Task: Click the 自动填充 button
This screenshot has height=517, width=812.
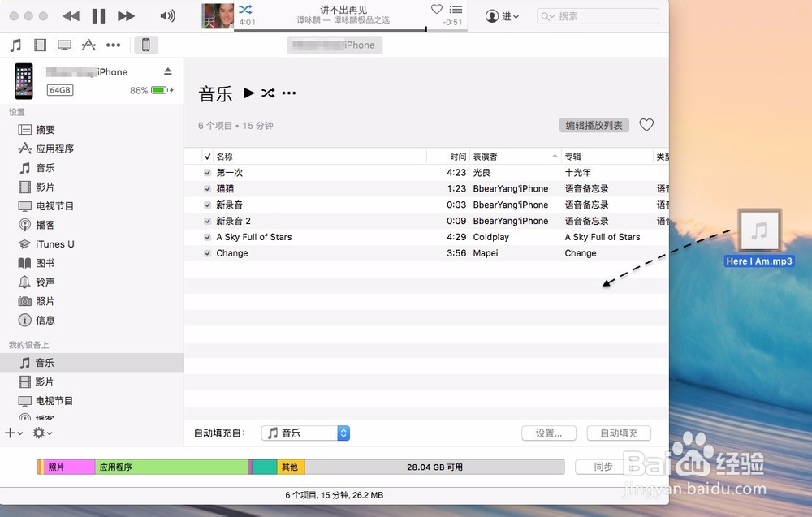Action: pos(619,433)
